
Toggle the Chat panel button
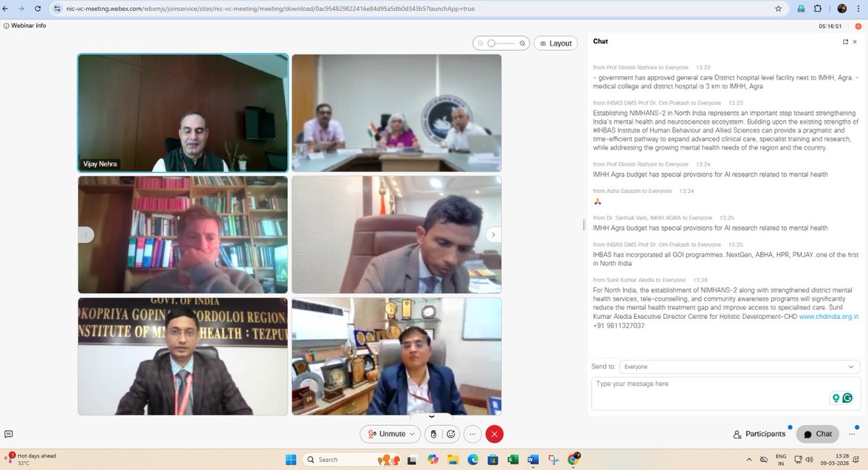(x=817, y=434)
